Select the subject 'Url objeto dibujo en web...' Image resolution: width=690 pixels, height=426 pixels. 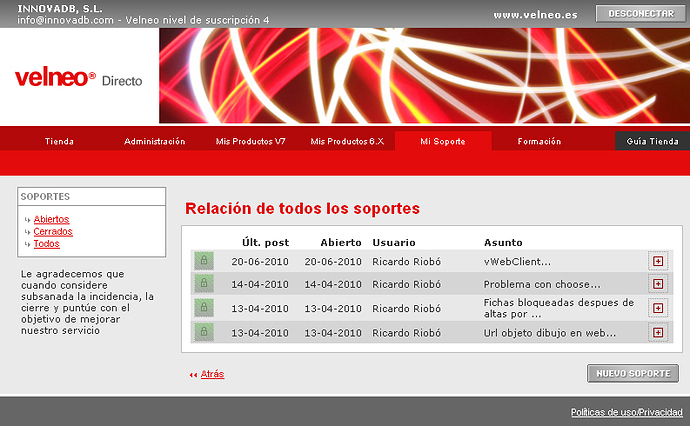point(550,333)
